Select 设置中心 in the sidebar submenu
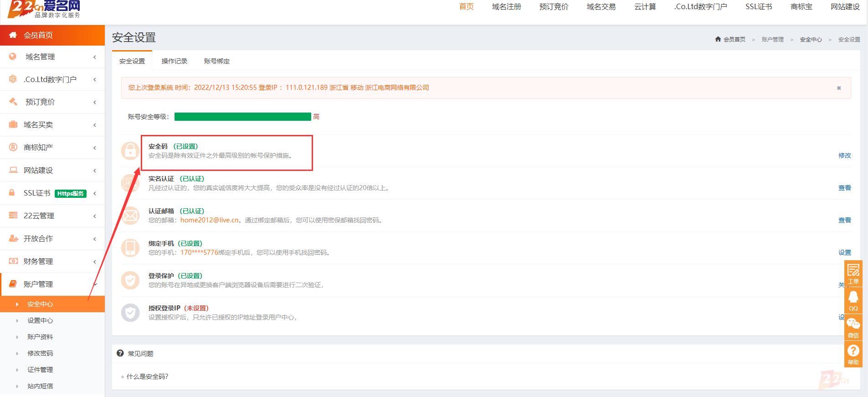 tap(40, 320)
